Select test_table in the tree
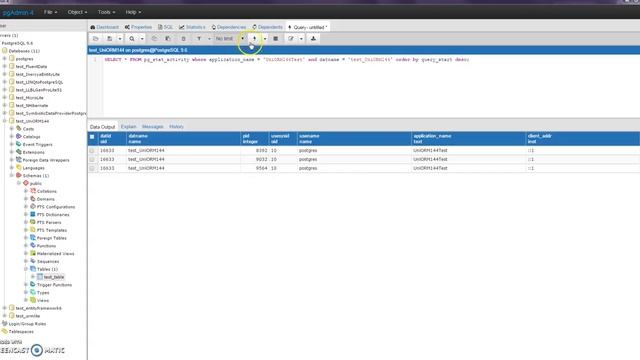The image size is (640, 360). tap(53, 277)
